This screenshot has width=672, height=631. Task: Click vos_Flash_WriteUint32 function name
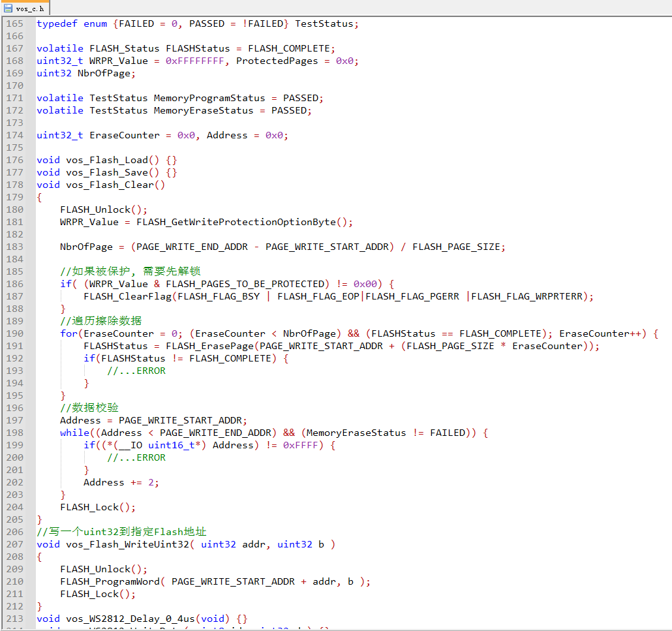[x=127, y=544]
